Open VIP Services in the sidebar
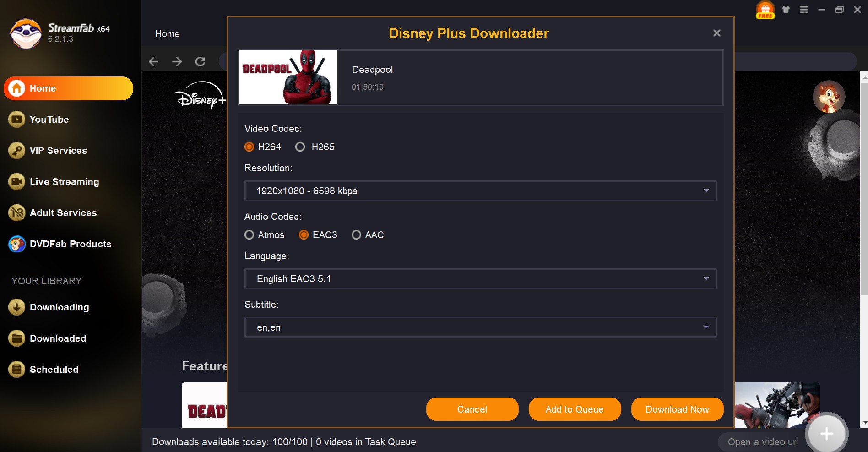 point(58,151)
